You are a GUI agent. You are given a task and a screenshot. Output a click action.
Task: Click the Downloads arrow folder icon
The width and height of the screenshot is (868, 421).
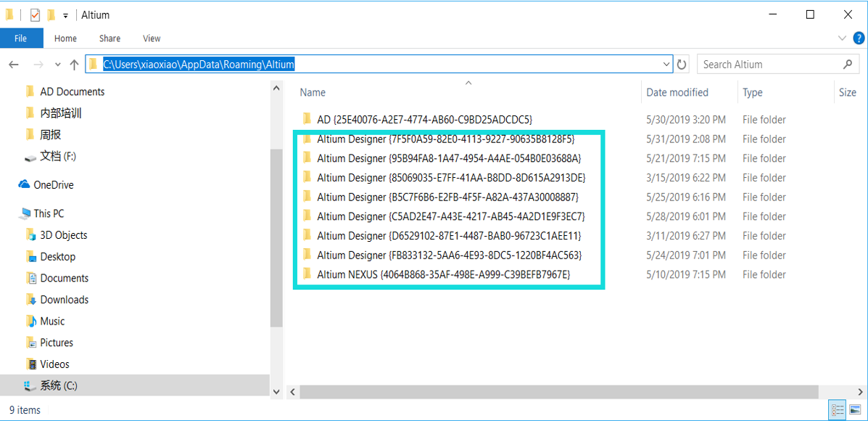click(32, 300)
